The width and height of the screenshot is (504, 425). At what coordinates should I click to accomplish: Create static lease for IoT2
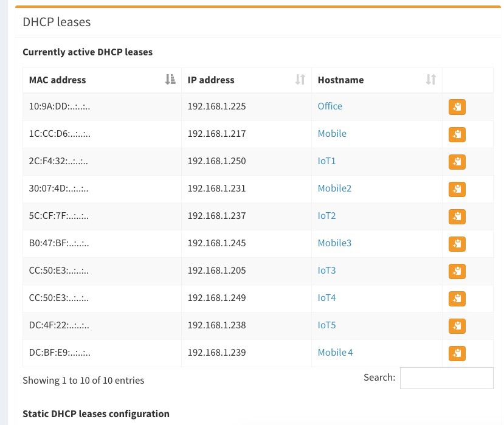tap(457, 216)
